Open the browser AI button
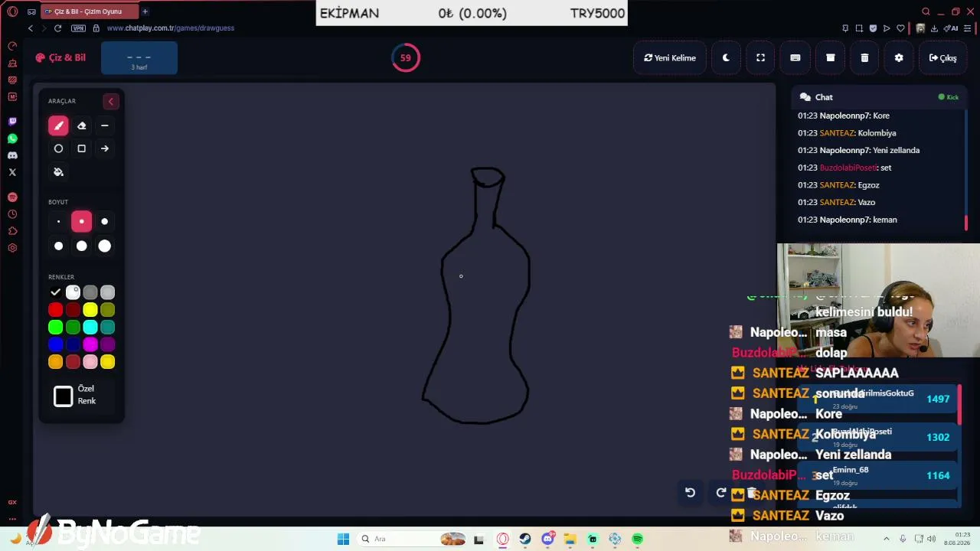This screenshot has width=980, height=551. [952, 28]
